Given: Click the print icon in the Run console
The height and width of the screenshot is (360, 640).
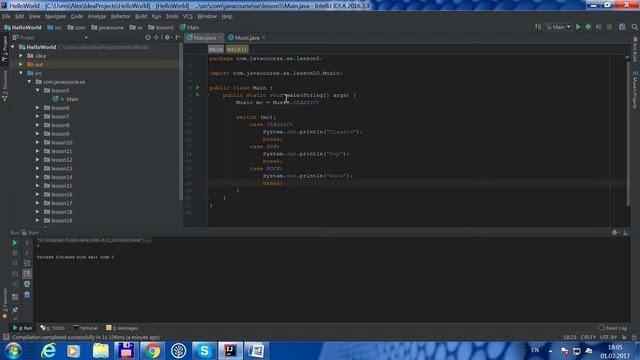Looking at the screenshot, I should pyautogui.click(x=27, y=284).
